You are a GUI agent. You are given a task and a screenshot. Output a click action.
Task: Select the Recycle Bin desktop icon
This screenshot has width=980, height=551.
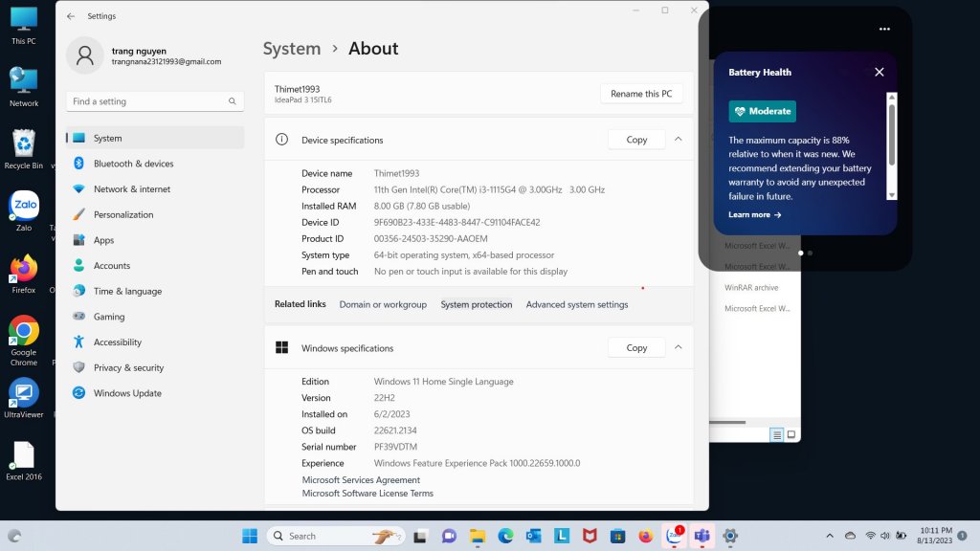tap(24, 149)
